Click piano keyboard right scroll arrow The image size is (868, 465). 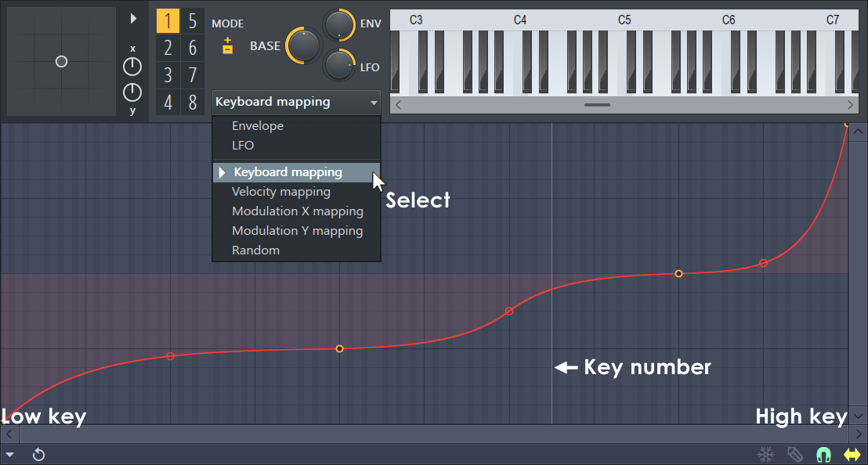850,105
